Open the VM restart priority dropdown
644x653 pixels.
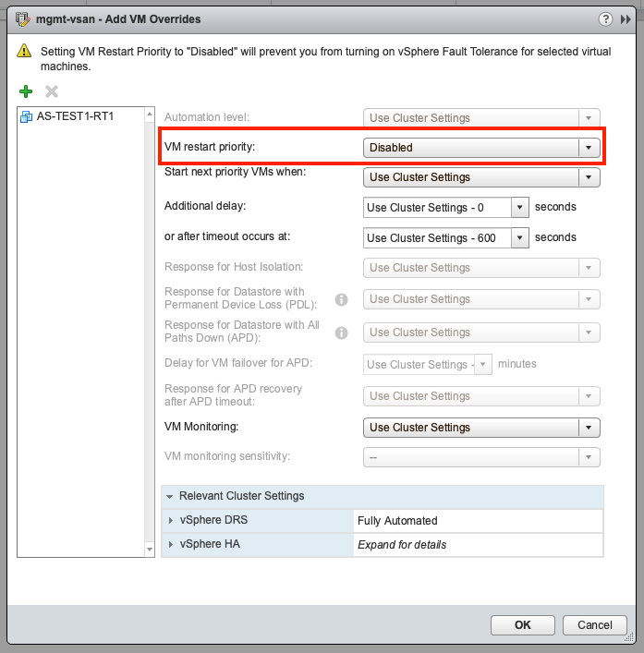pos(481,148)
